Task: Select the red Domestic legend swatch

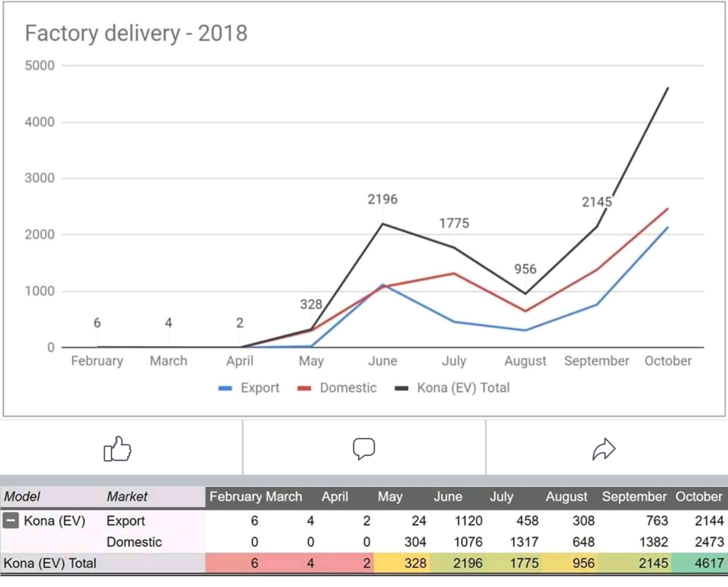Action: (x=304, y=388)
